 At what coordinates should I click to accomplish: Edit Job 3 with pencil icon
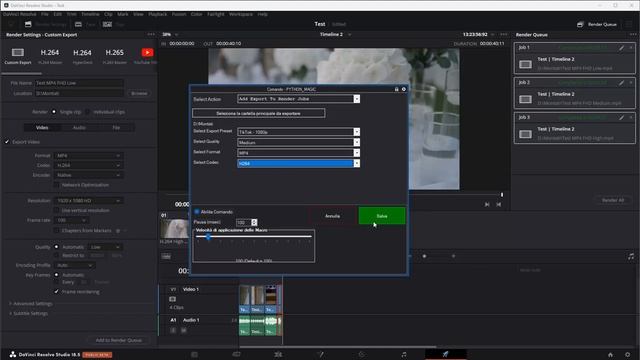[621, 118]
